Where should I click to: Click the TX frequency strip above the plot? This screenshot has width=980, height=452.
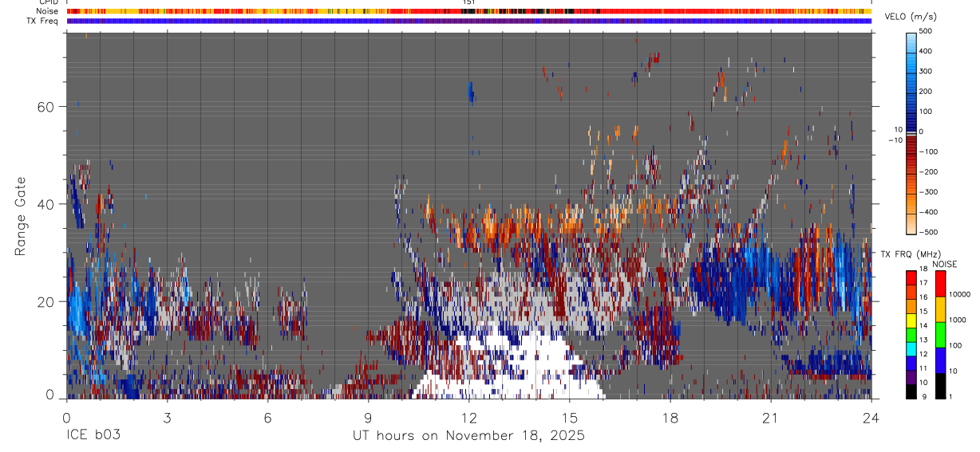click(x=469, y=21)
